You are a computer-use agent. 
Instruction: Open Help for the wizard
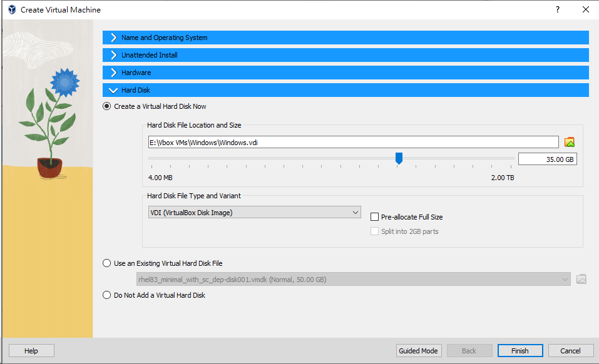31,351
